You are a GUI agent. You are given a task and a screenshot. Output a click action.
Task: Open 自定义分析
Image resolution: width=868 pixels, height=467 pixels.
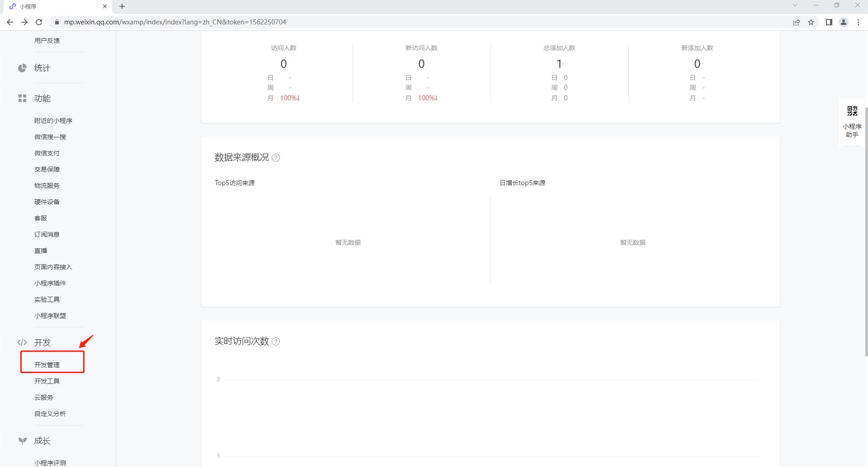(x=50, y=414)
